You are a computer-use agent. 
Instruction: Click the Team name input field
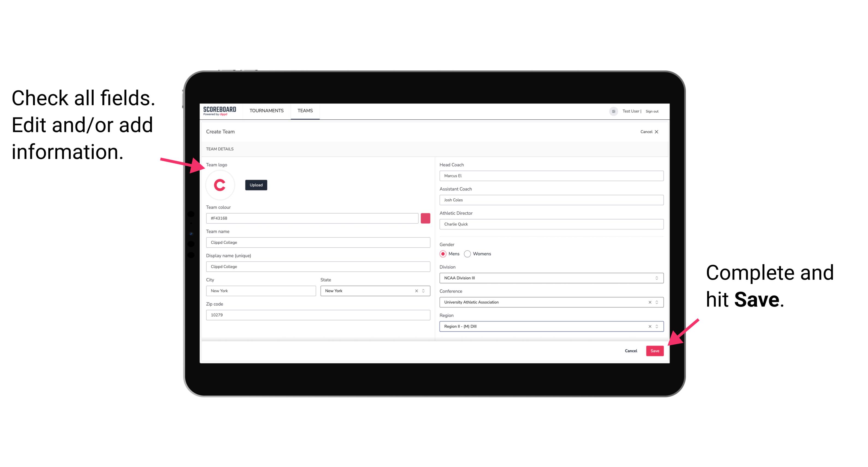click(318, 241)
